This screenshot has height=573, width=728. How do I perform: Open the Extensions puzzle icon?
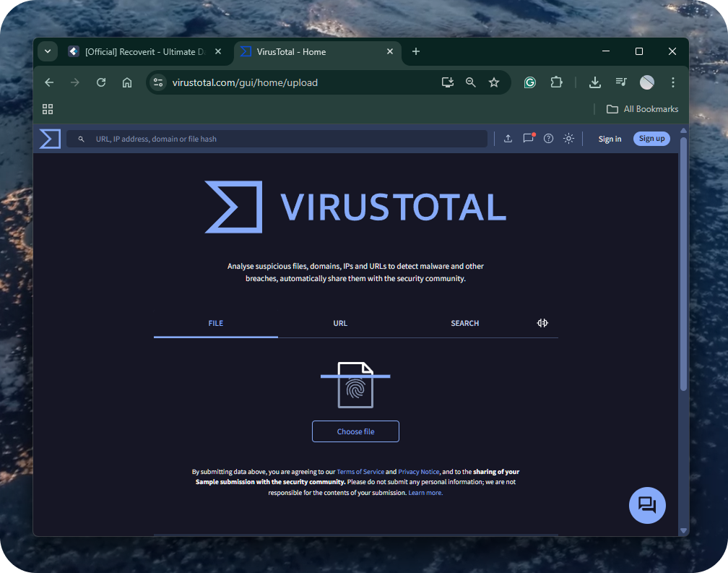coord(556,82)
